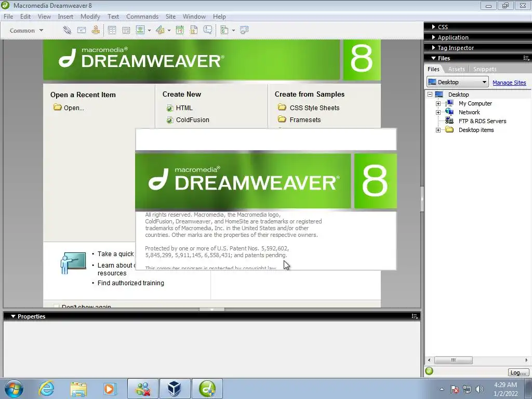Click the Log... button
Viewport: 532px width, 399px height.
pos(518,372)
